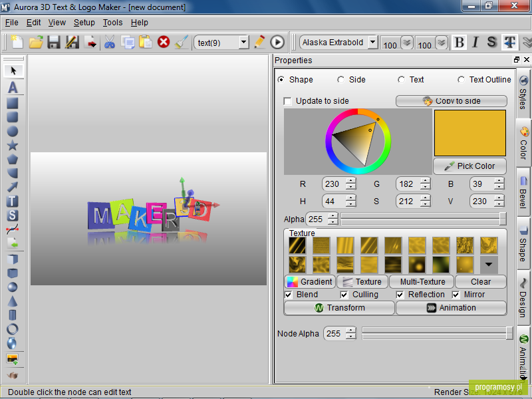Add a square shape

(x=12, y=103)
